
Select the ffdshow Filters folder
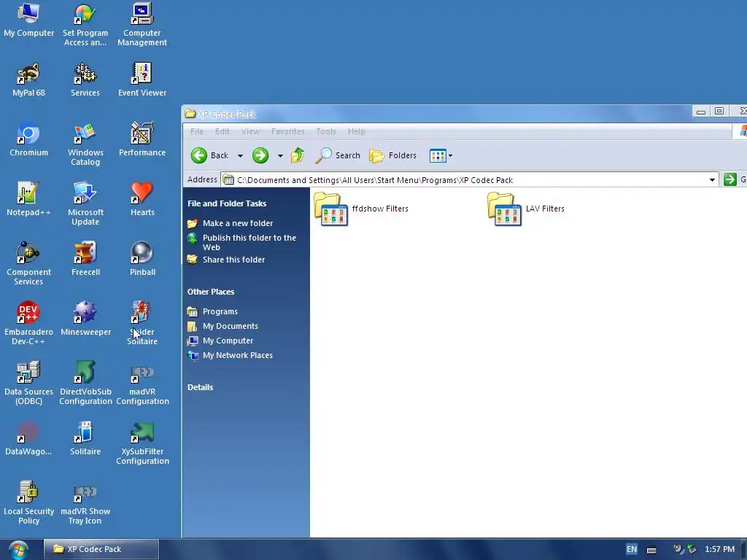coord(361,209)
